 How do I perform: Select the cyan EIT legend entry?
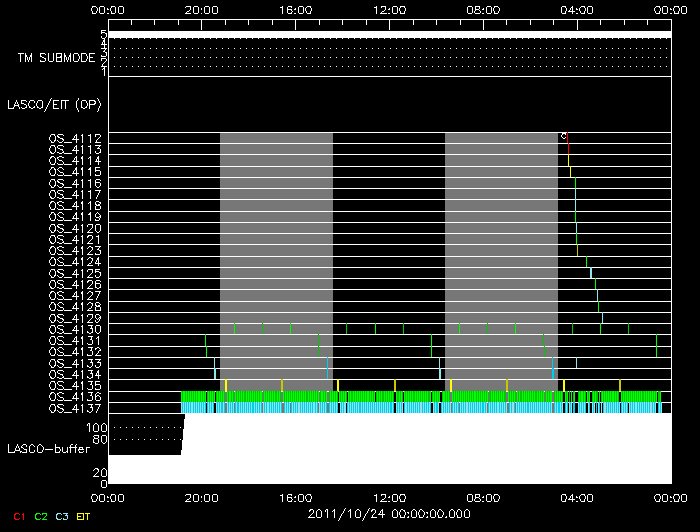point(84,516)
